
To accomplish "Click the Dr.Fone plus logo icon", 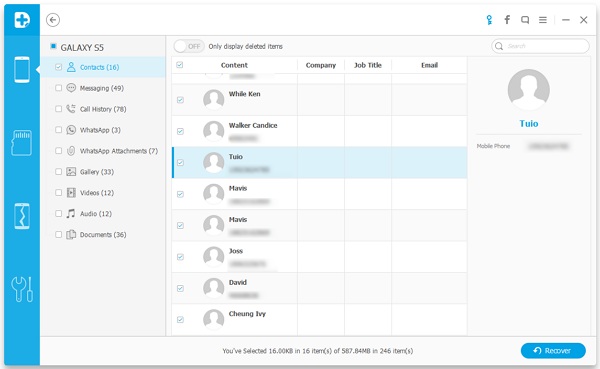I will tap(22, 20).
